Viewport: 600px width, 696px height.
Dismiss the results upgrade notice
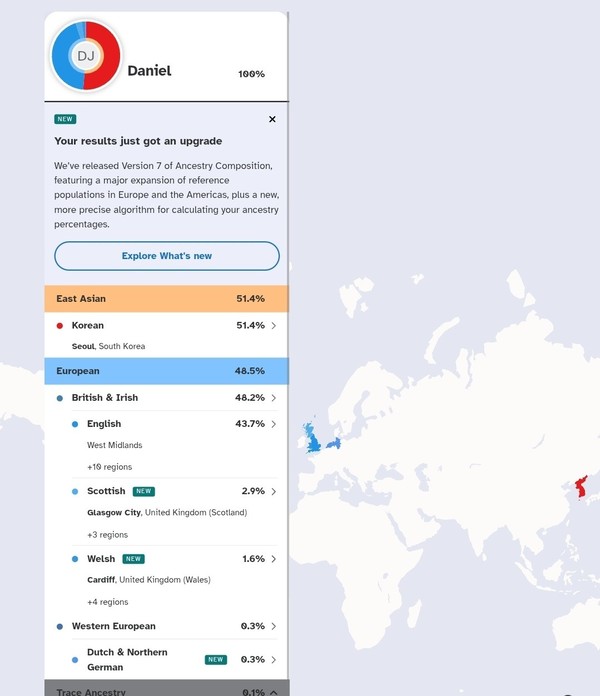click(x=272, y=119)
